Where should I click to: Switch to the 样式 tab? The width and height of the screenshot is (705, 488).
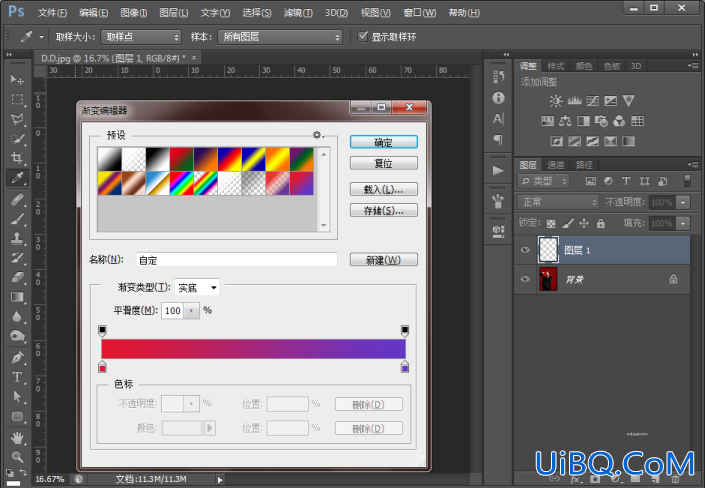(556, 66)
